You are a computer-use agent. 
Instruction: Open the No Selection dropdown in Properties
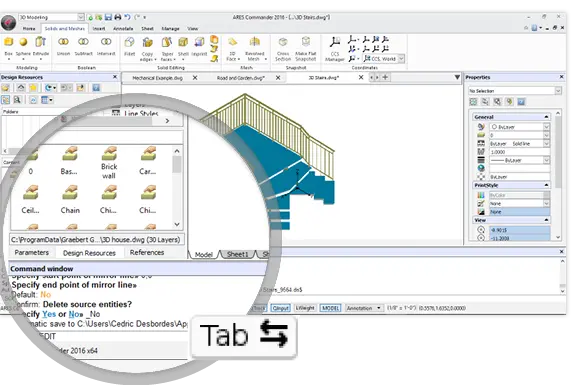[x=515, y=91]
